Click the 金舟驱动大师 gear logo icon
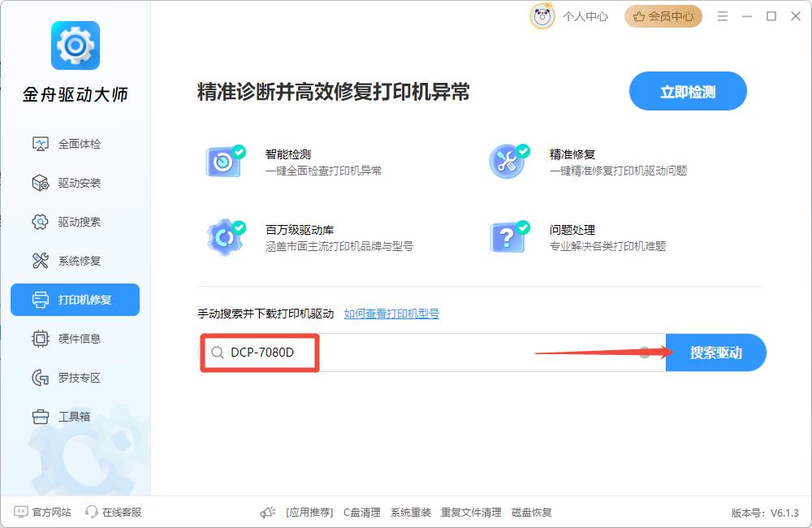The image size is (812, 528). [75, 45]
